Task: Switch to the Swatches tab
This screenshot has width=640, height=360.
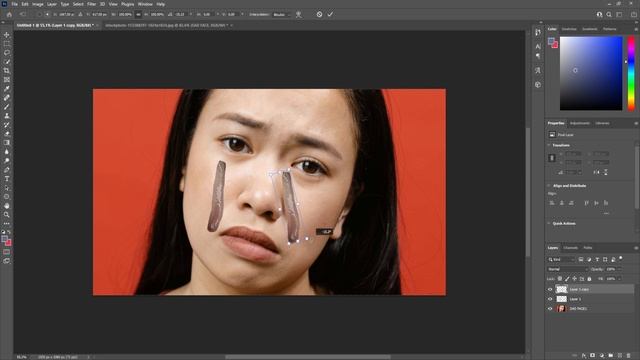Action: (x=569, y=29)
